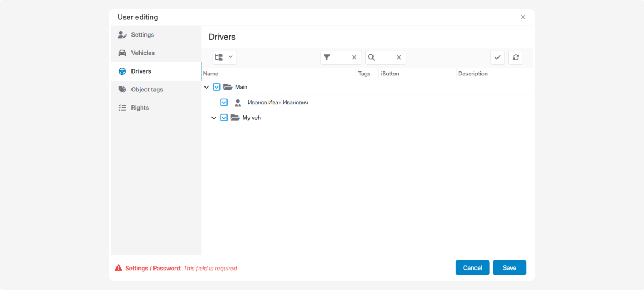Viewport: 644px width, 290px height.
Task: Click the select-all checkmark toolbar button
Action: (497, 57)
